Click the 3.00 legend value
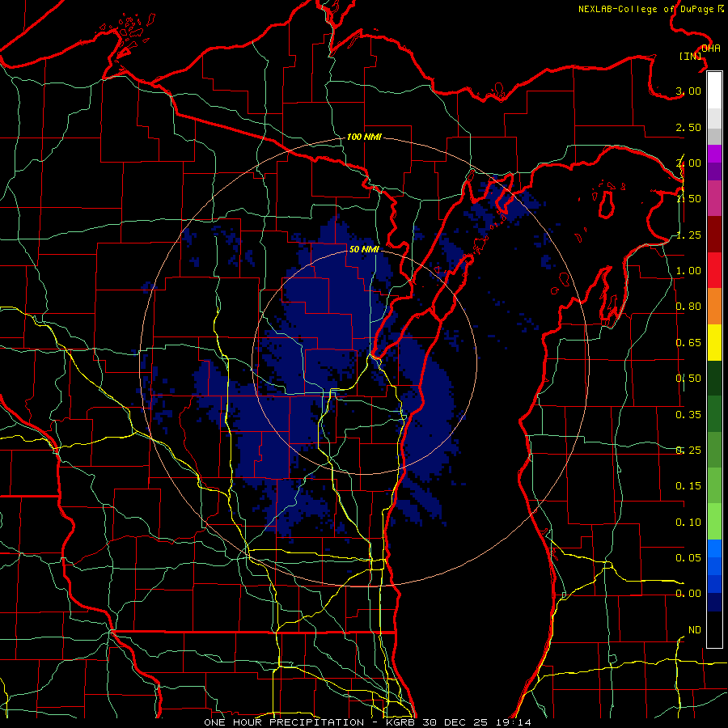Viewport: 728px width, 728px height. click(x=688, y=91)
